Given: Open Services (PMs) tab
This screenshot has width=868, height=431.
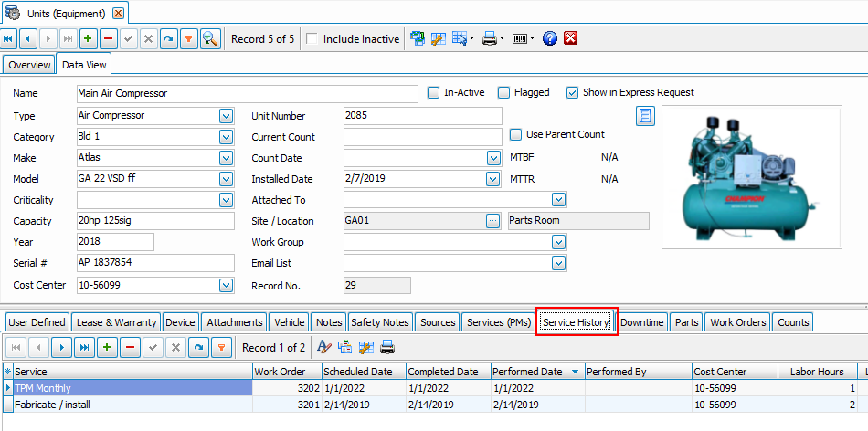Looking at the screenshot, I should (499, 322).
